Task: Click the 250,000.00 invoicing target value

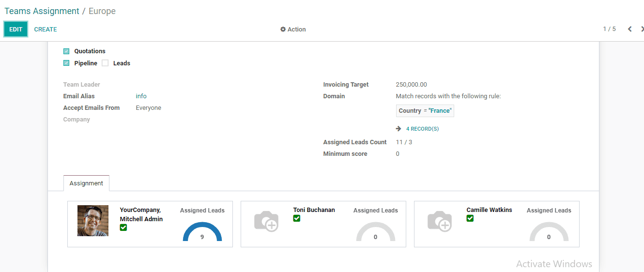Action: (412, 85)
